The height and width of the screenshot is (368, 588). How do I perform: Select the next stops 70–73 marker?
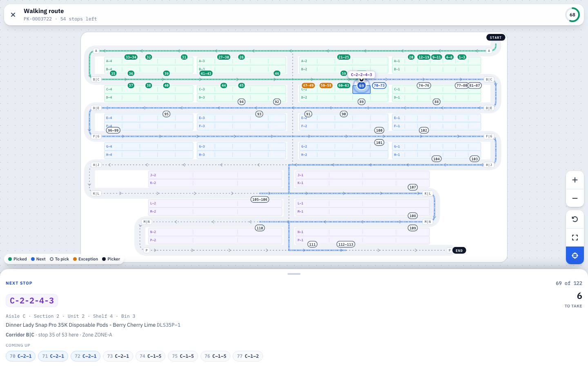pyautogui.click(x=379, y=85)
